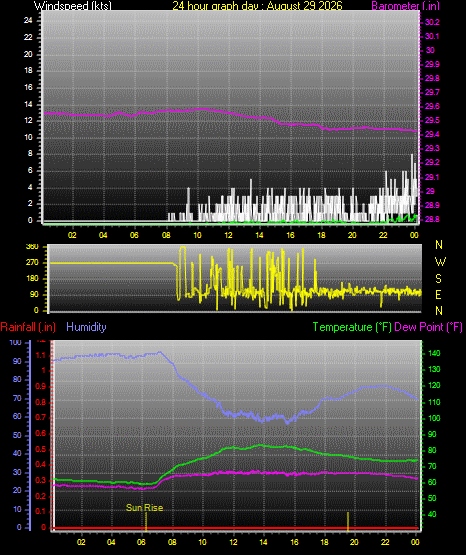Click the yellow Sun Rise marker line

coord(146,521)
